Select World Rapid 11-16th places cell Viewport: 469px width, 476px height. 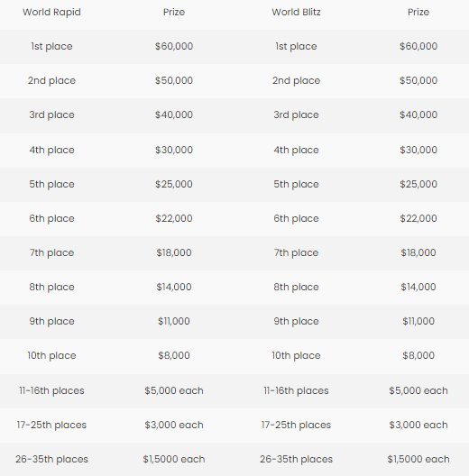click(51, 390)
